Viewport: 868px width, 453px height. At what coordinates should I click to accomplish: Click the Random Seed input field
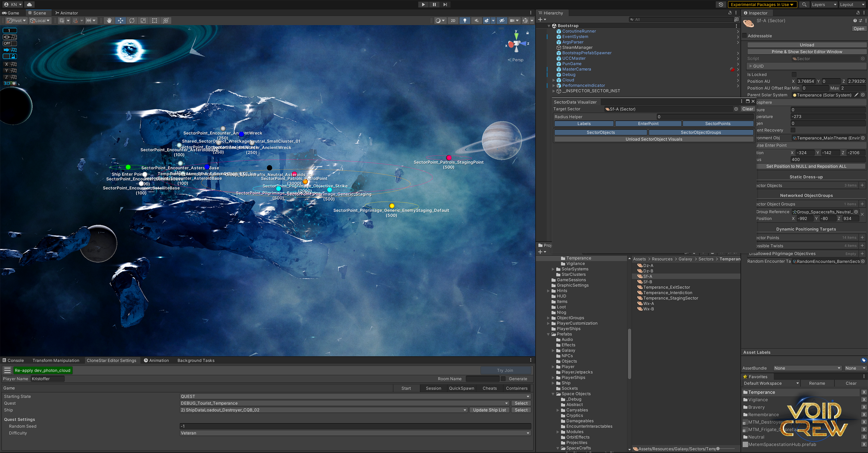pos(355,426)
